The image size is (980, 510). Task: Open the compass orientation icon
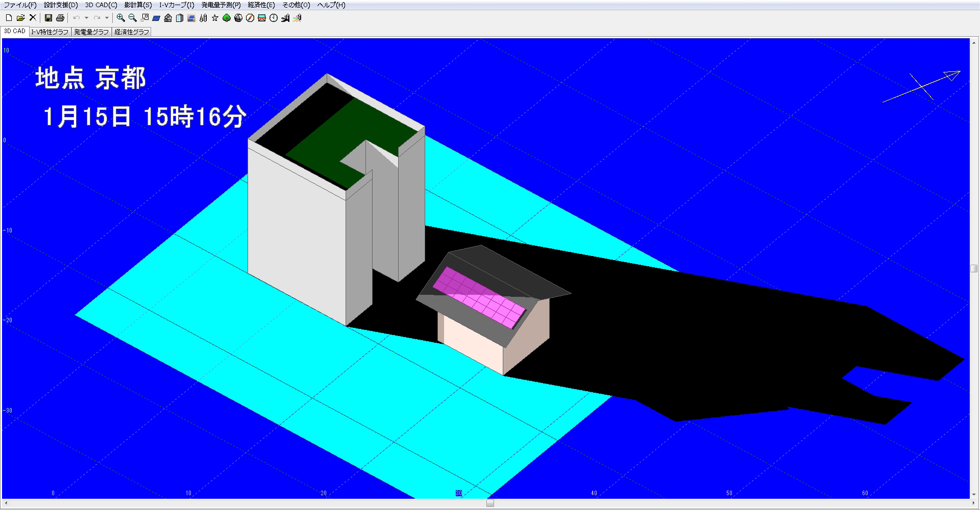(250, 18)
